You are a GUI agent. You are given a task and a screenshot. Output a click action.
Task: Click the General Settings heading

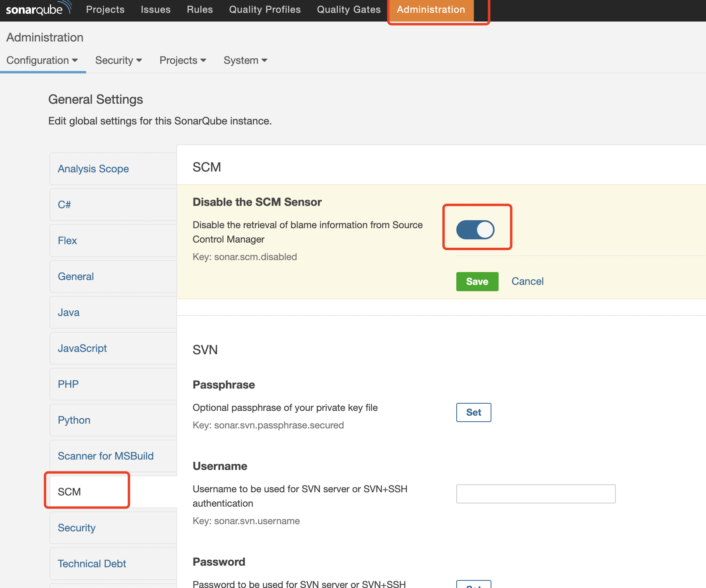click(96, 99)
